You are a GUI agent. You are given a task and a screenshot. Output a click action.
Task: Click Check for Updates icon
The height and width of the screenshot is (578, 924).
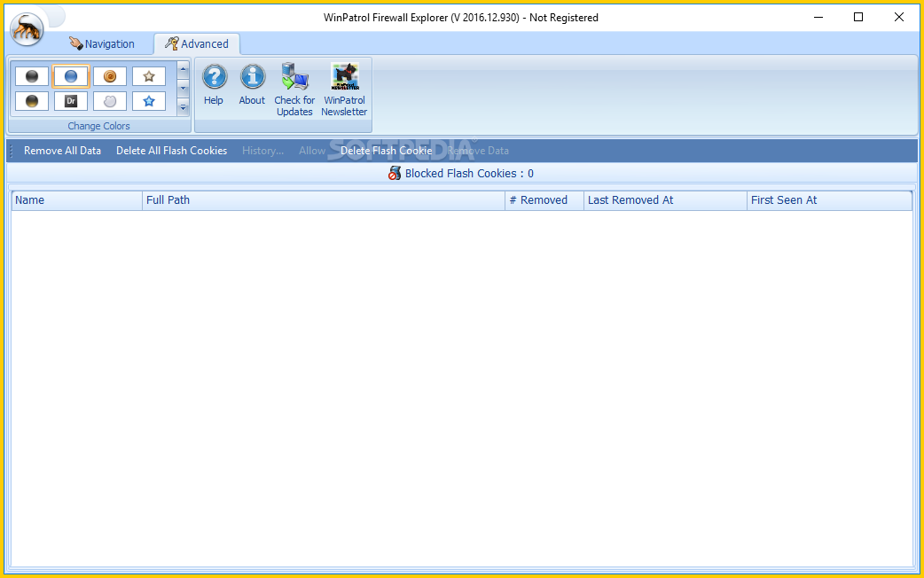[x=294, y=90]
